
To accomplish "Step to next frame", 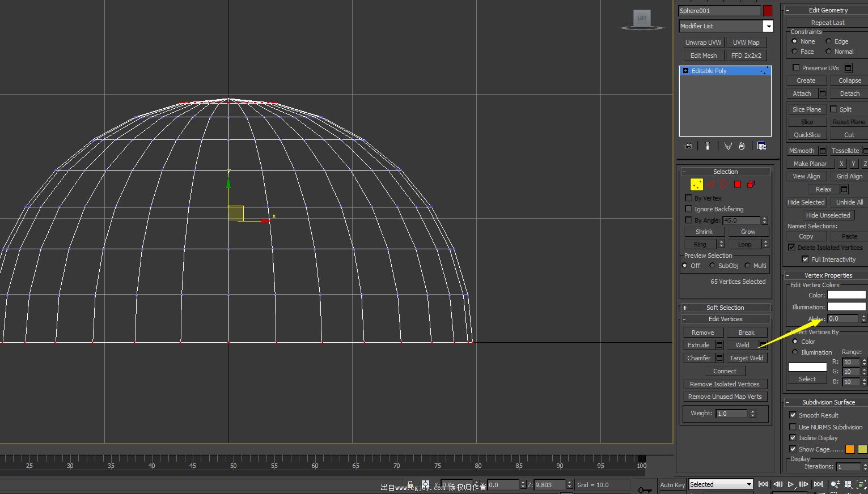I will pos(804,484).
